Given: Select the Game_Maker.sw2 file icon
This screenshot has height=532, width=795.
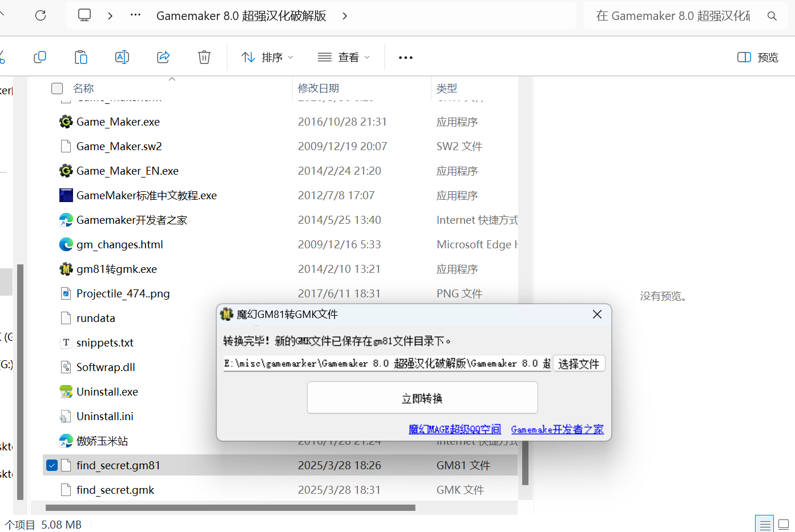Looking at the screenshot, I should (x=66, y=146).
